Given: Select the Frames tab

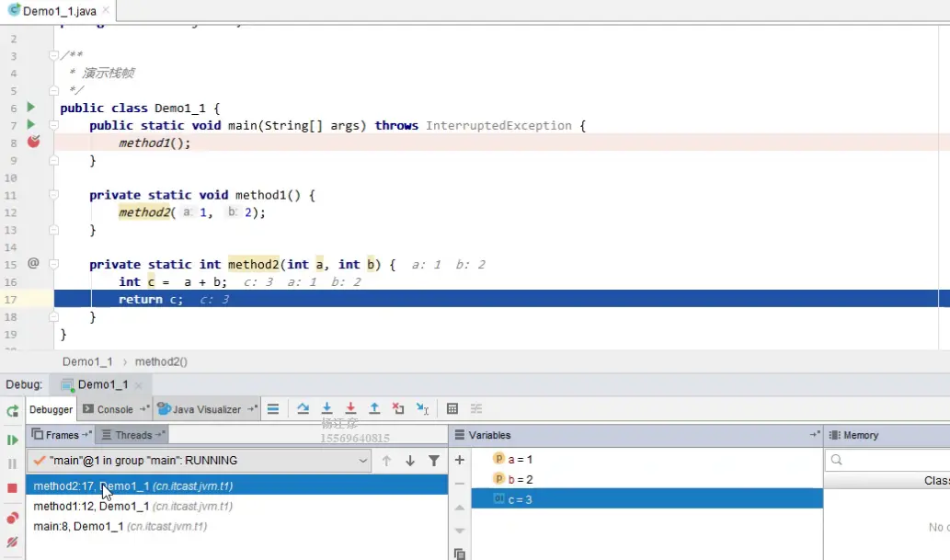Looking at the screenshot, I should (62, 435).
